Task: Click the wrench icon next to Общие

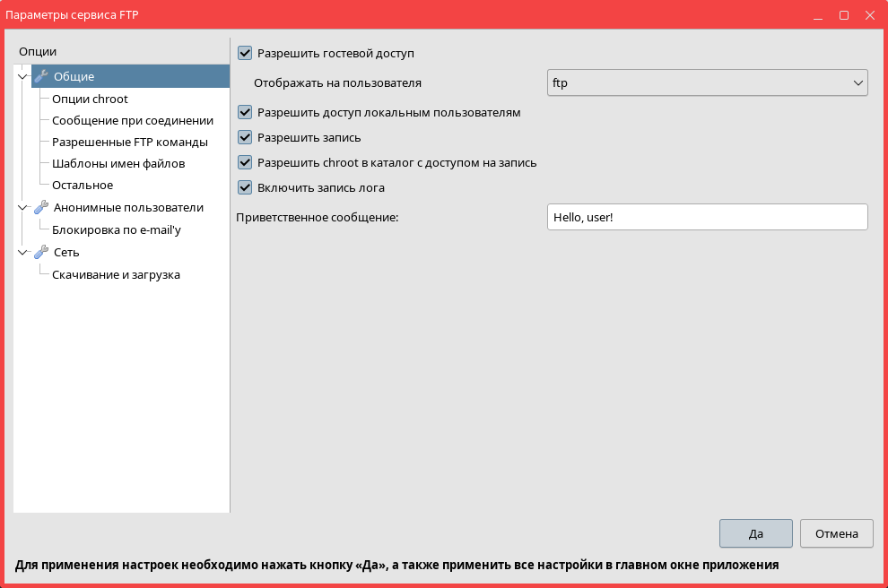Action: (x=40, y=76)
